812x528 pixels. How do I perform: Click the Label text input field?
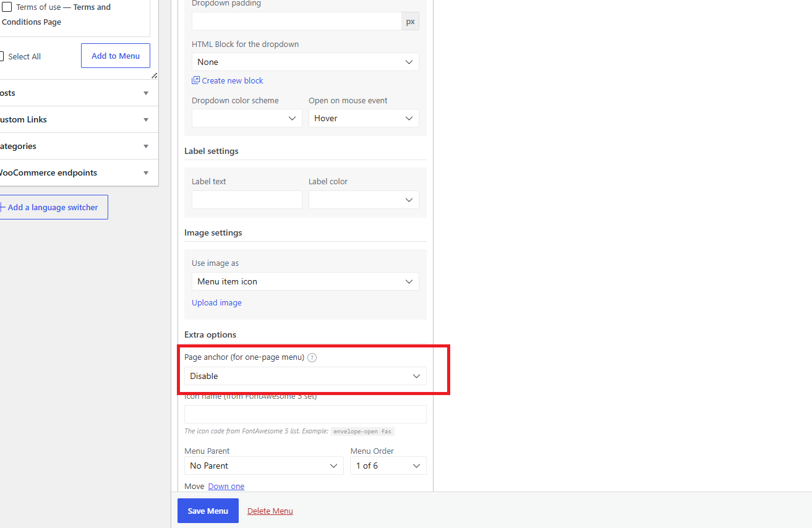pyautogui.click(x=247, y=200)
